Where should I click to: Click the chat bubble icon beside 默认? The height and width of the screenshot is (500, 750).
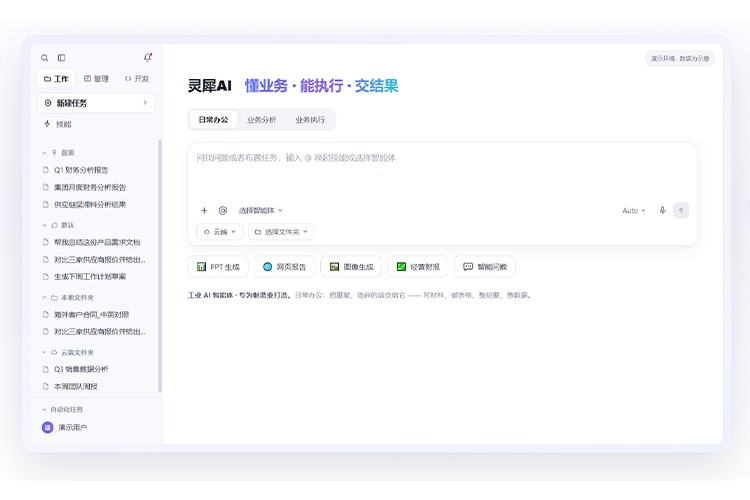(x=55, y=225)
